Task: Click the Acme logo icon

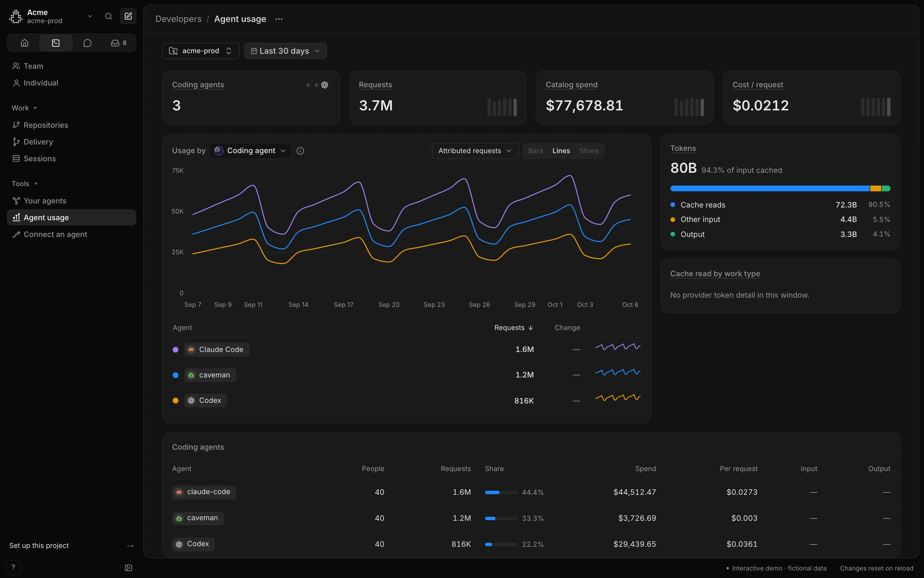Action: click(x=16, y=16)
